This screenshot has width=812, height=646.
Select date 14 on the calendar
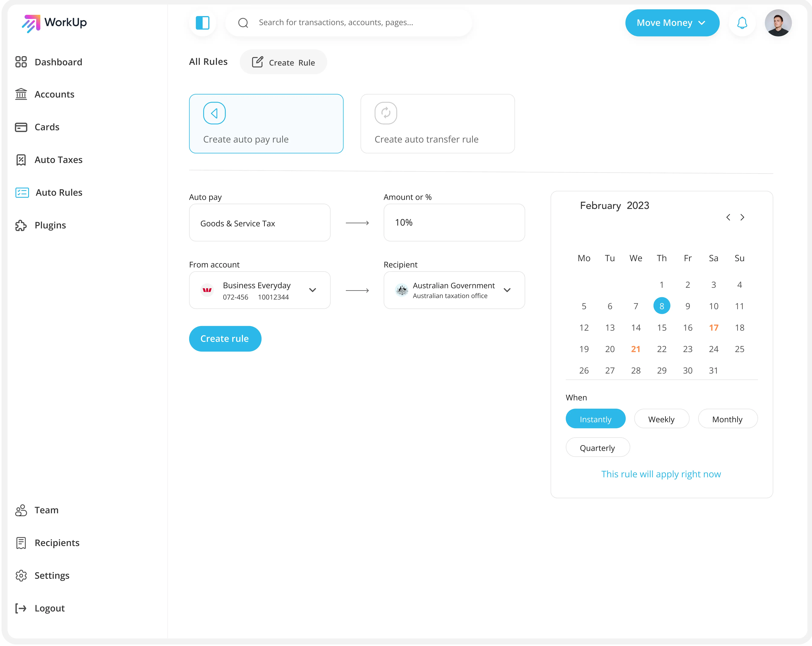(636, 328)
